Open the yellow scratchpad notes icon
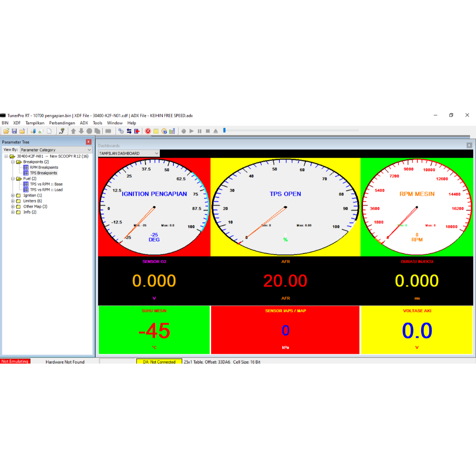Image resolution: width=476 pixels, height=476 pixels. pos(156,131)
